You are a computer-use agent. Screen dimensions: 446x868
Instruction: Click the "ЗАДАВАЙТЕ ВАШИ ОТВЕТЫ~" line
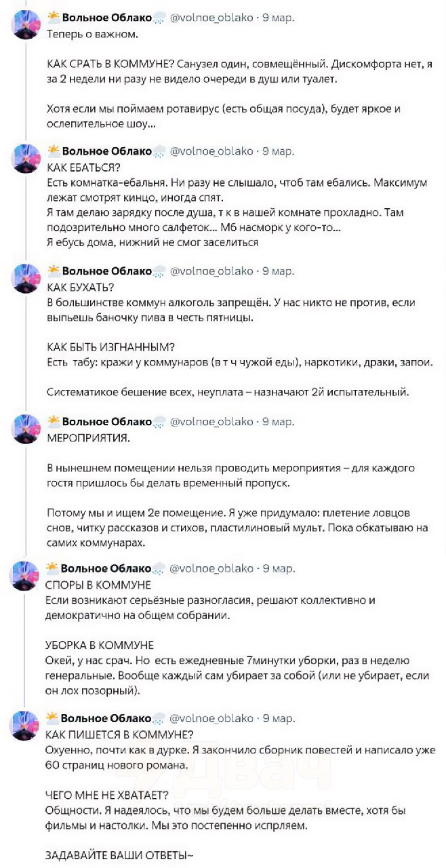[119, 855]
